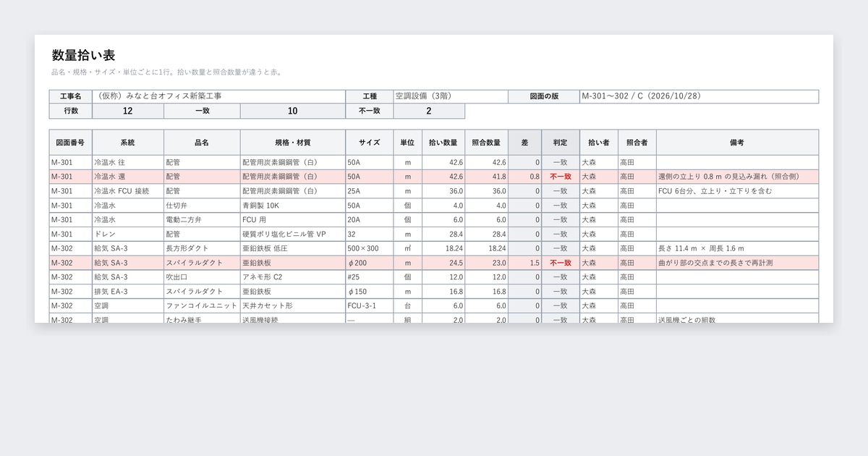Select the 吹出口 item cell
This screenshot has height=456, width=868.
(203, 277)
